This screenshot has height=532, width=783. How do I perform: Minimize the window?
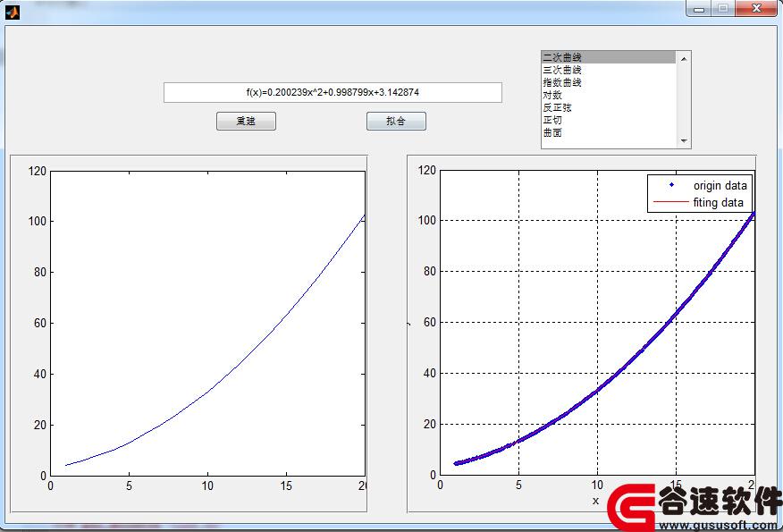699,8
